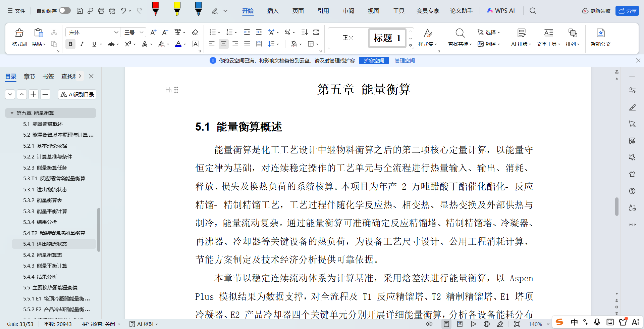This screenshot has height=329, width=644.
Task: Open the Sogou microphone voice input
Action: (x=597, y=322)
